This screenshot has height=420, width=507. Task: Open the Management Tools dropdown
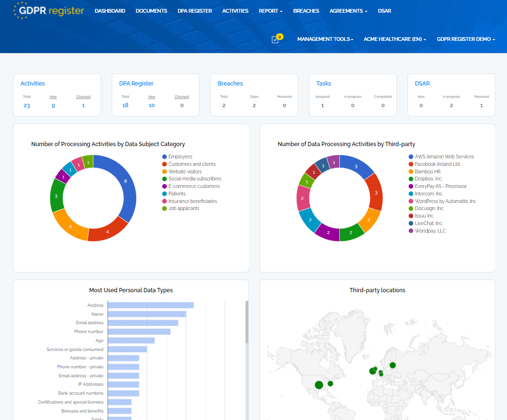[x=325, y=39]
